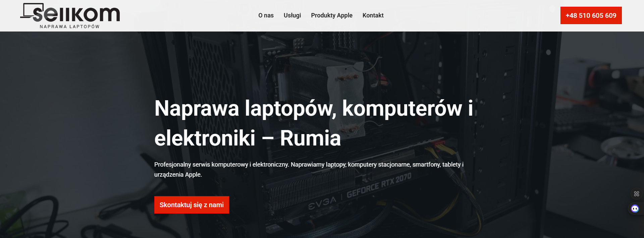
Task: Click the 'GEFORCE RTX 2070' label in background photo
Action: tap(379, 185)
